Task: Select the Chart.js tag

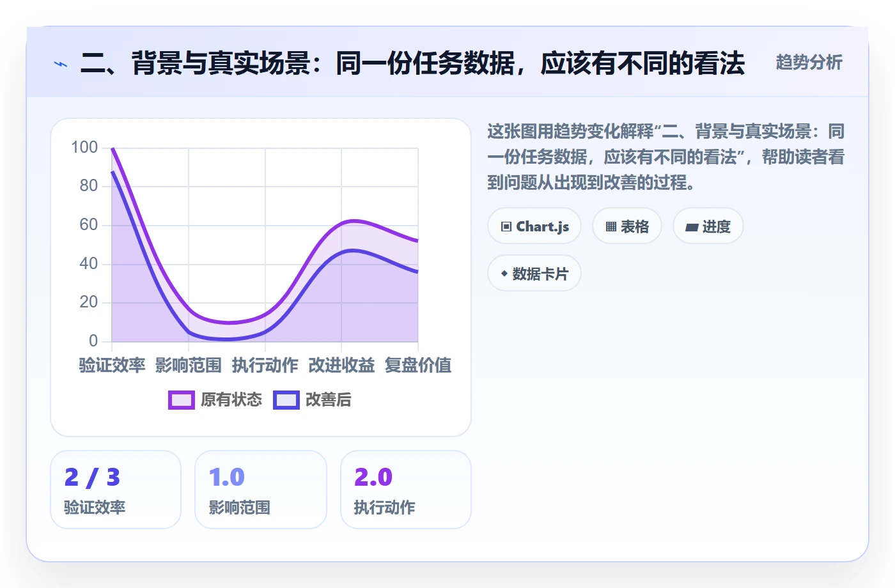Action: click(534, 226)
